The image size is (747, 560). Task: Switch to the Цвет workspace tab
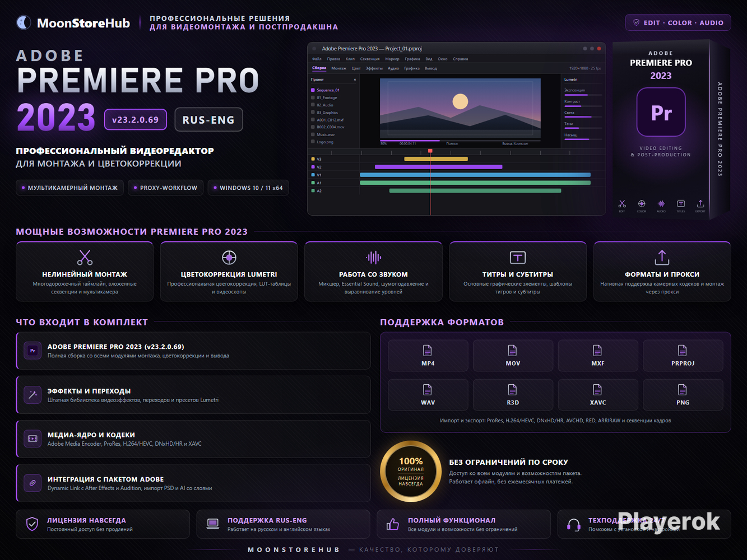pos(356,68)
